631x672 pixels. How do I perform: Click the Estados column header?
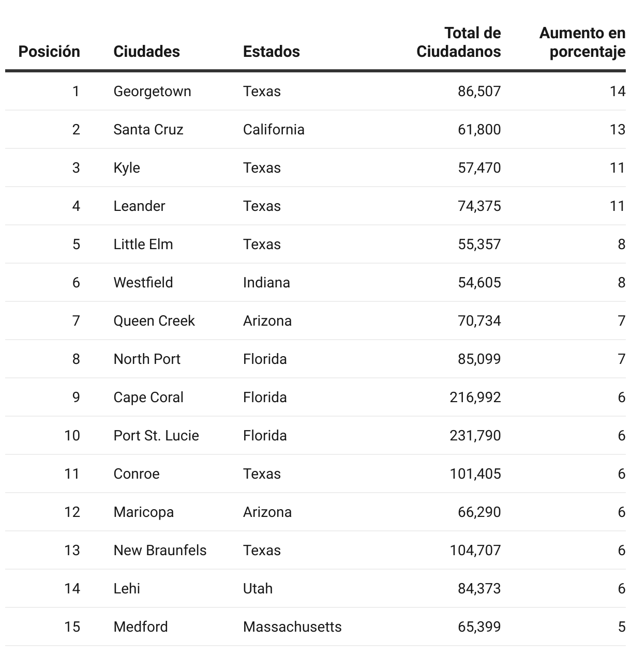[271, 52]
